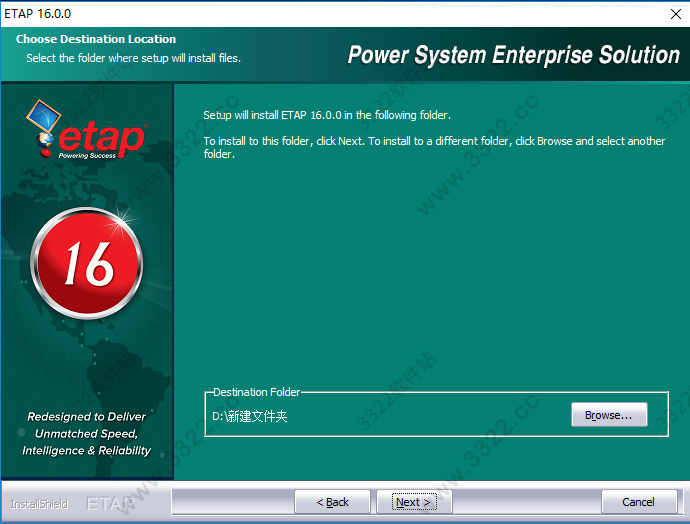The image size is (690, 524).
Task: Click 'Setup will install ETAP 16.0.0' text
Action: pyautogui.click(x=327, y=115)
